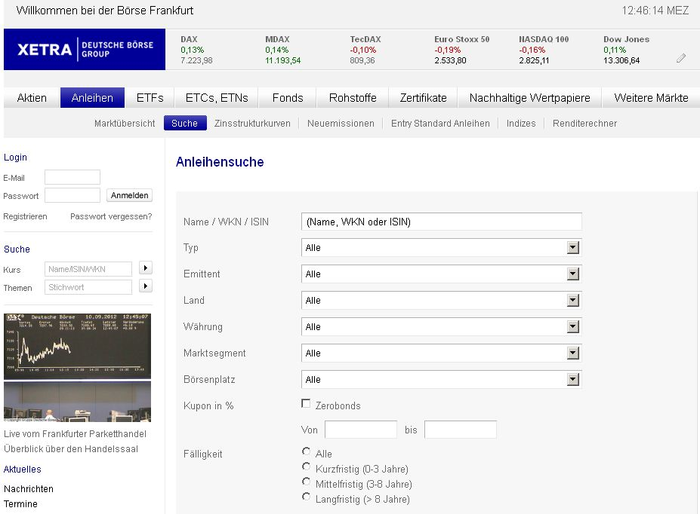
Task: Click the Kupon Von input field
Action: point(361,430)
